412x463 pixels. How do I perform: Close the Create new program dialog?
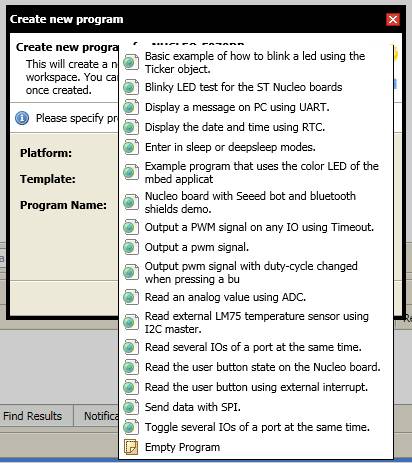(x=393, y=19)
